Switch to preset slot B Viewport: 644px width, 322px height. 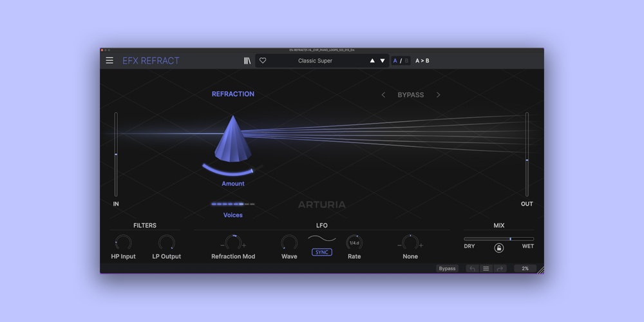406,61
